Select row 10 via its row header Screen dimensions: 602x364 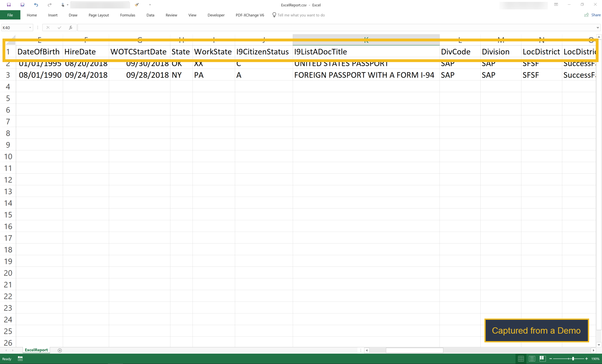8,156
